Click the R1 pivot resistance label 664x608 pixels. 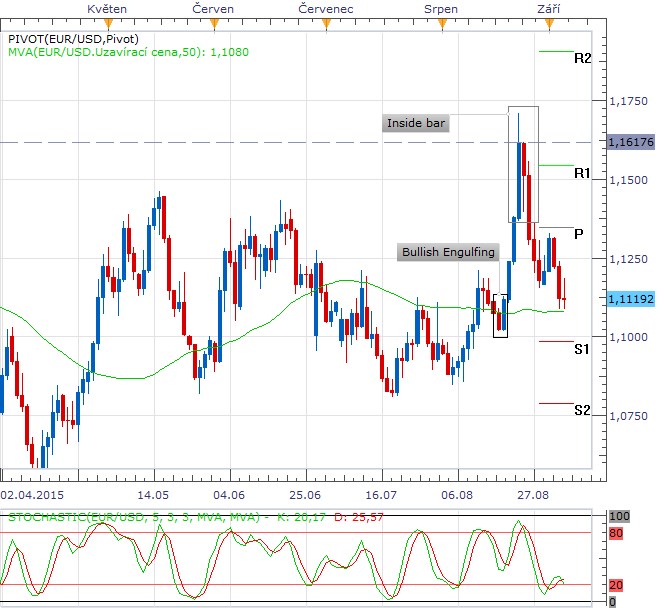pos(582,173)
